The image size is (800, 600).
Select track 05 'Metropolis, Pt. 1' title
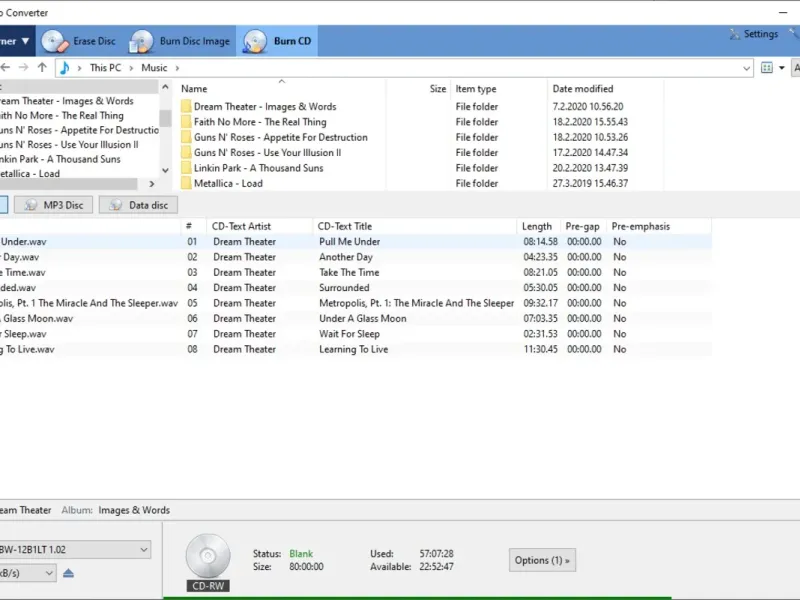[416, 303]
